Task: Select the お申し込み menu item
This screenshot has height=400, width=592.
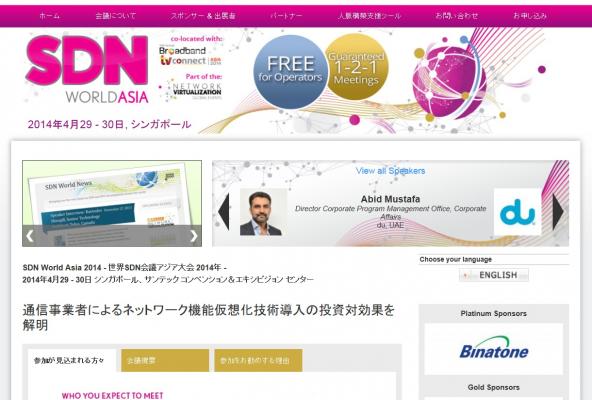Action: [x=530, y=16]
